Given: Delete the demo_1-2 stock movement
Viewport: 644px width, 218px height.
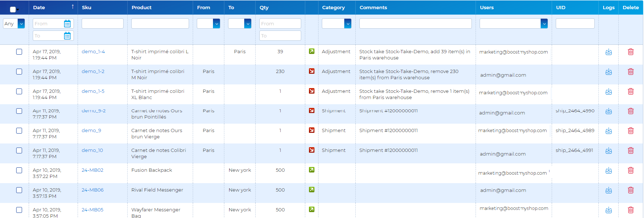Looking at the screenshot, I should point(631,72).
